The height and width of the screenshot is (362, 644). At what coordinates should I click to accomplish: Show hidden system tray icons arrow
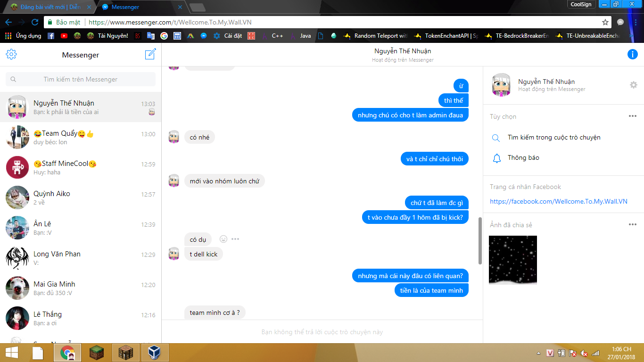[x=539, y=353]
